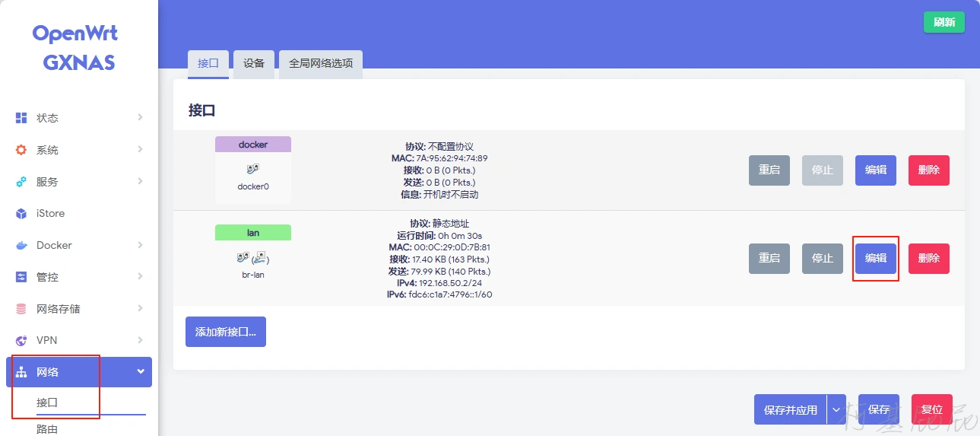
Task: Expand the Docker sidebar submenu arrow
Action: click(x=141, y=245)
